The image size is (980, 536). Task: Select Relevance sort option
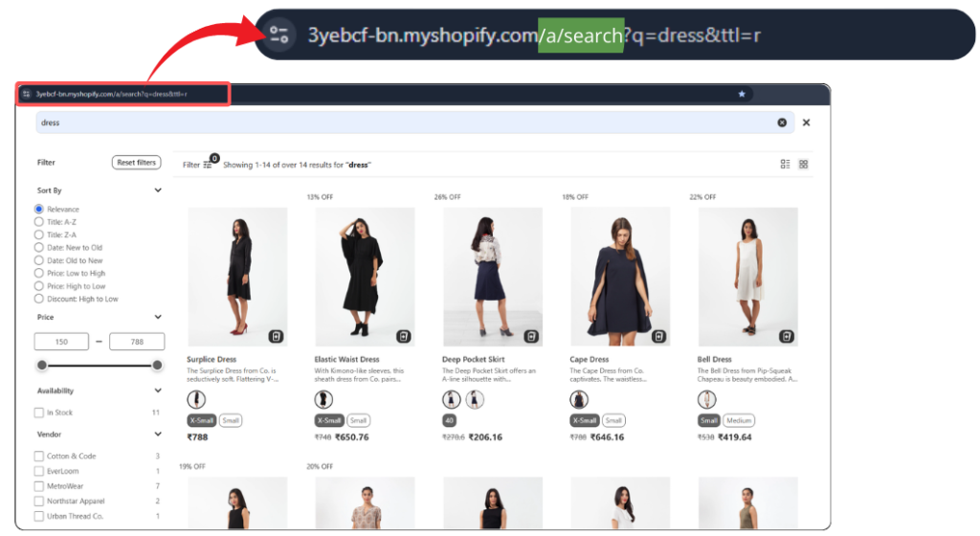[38, 210]
